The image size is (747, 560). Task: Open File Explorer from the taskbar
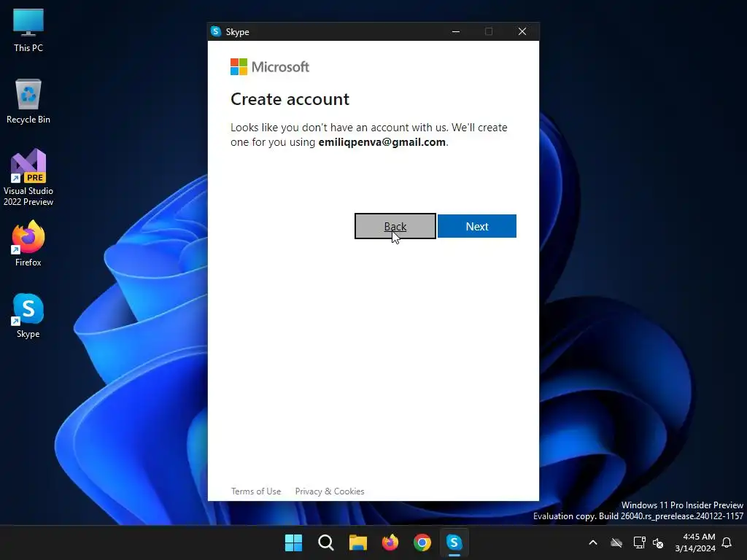[357, 542]
